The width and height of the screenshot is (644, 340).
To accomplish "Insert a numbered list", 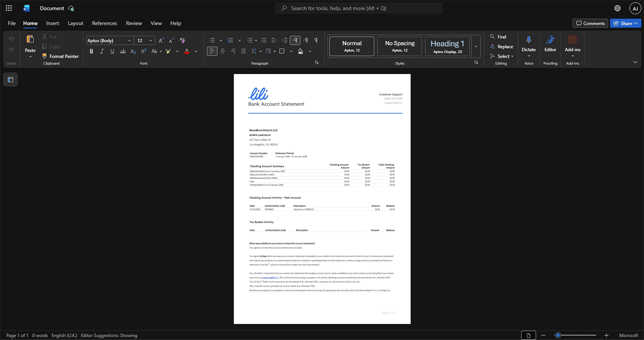I will coord(231,41).
